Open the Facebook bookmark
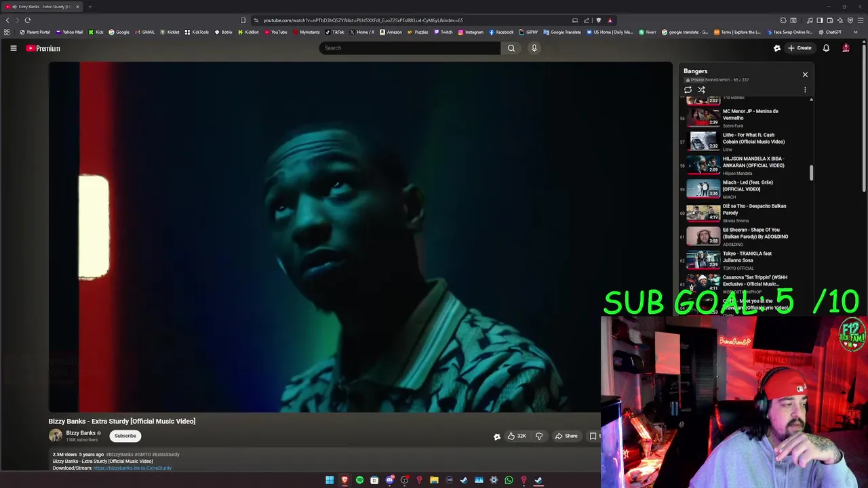Screen dimensions: 868x488 (x=501, y=32)
